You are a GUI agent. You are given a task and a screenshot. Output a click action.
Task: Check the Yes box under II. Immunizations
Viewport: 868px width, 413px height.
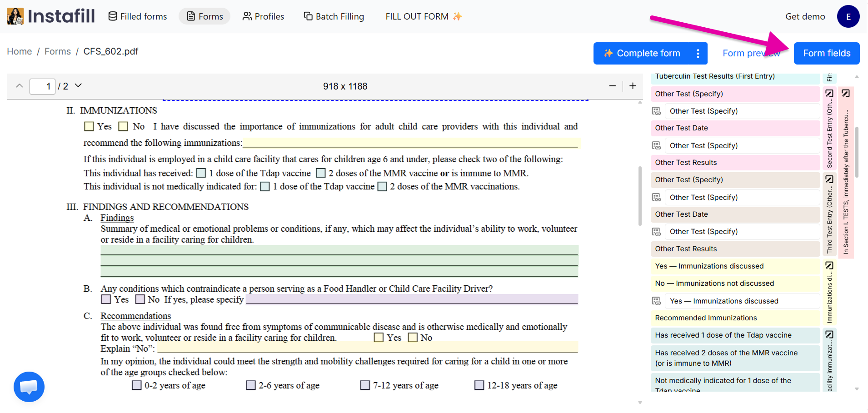click(x=89, y=126)
